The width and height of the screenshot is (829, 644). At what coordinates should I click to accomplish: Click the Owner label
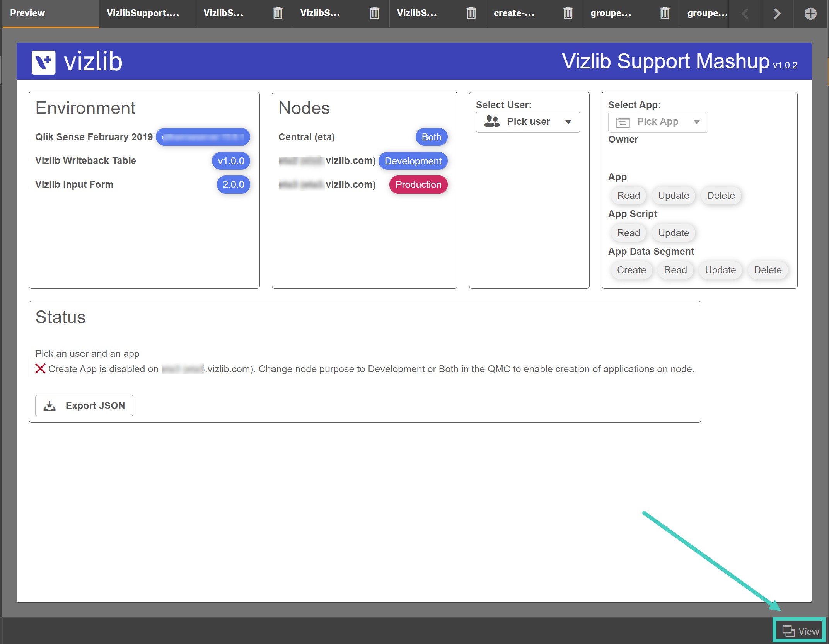tap(623, 139)
